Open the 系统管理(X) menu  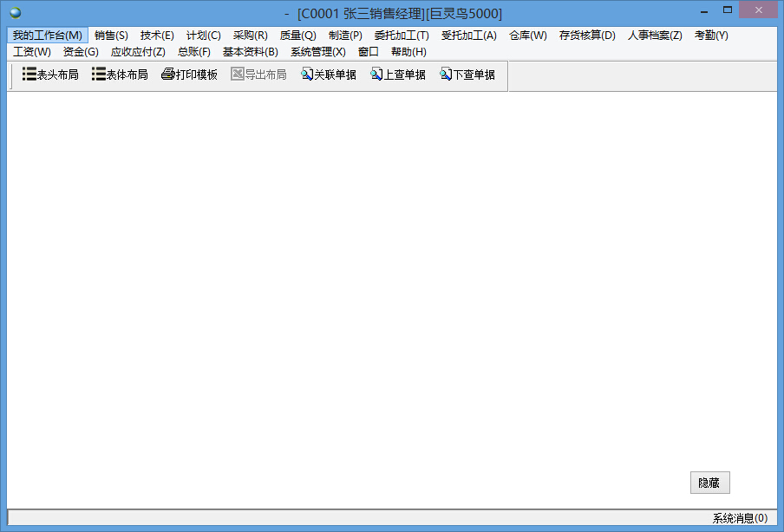click(x=317, y=52)
